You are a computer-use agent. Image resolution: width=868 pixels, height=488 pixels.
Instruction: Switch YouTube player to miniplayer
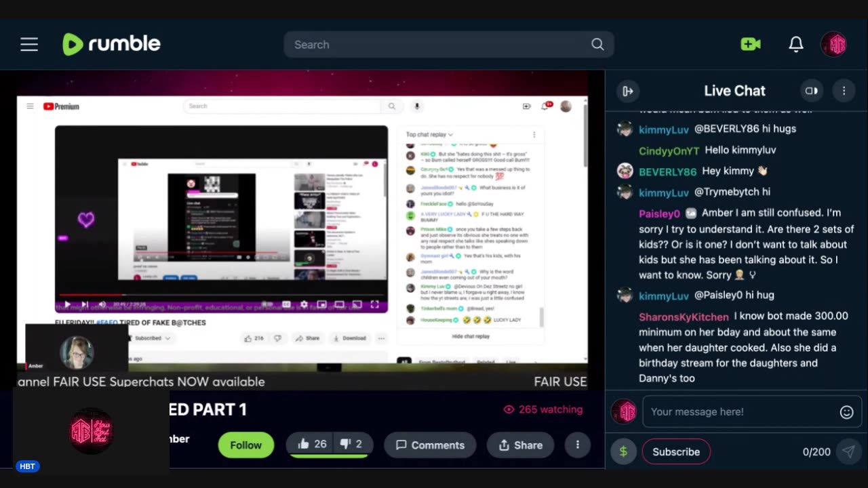pos(321,305)
